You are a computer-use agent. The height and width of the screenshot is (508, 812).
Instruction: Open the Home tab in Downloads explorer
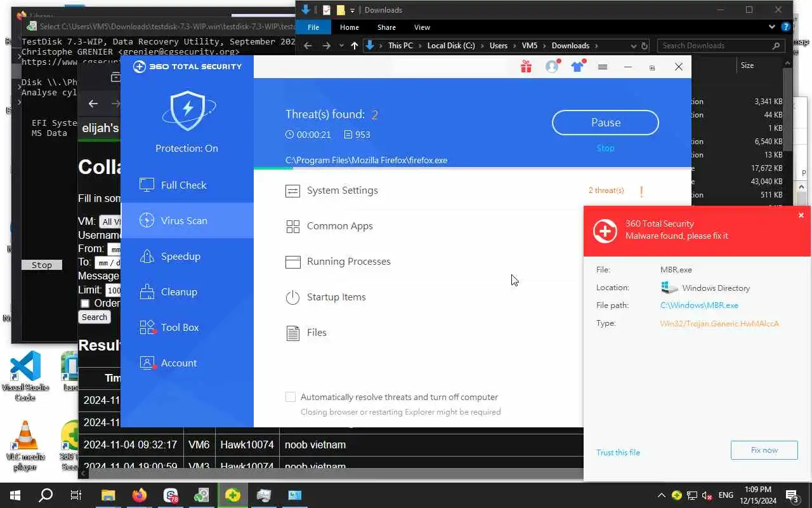350,27
